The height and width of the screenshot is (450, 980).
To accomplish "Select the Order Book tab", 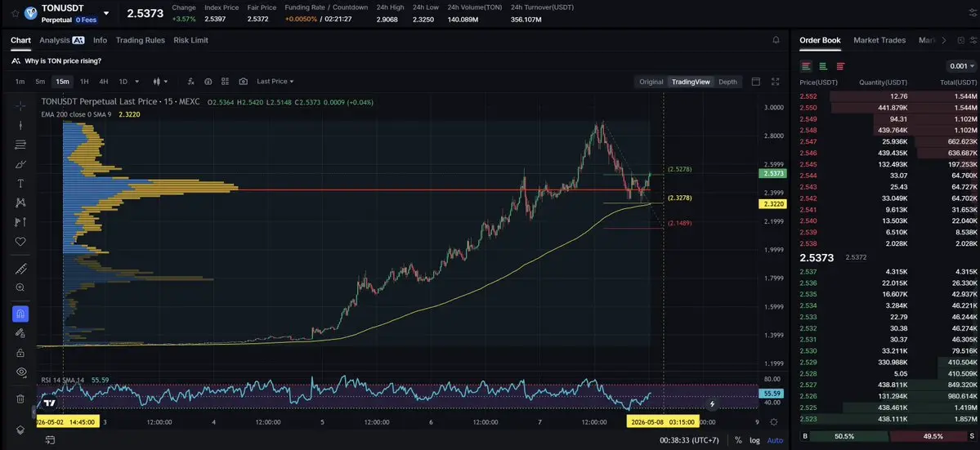I will (x=820, y=40).
